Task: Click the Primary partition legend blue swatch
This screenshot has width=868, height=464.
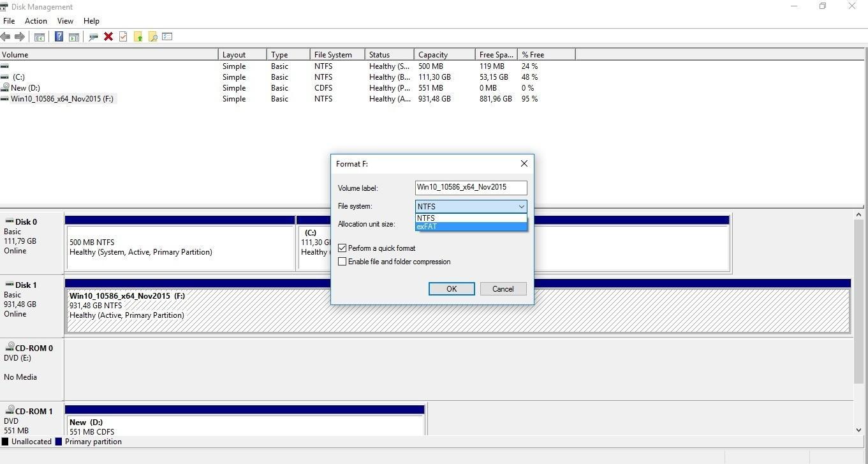Action: click(59, 442)
